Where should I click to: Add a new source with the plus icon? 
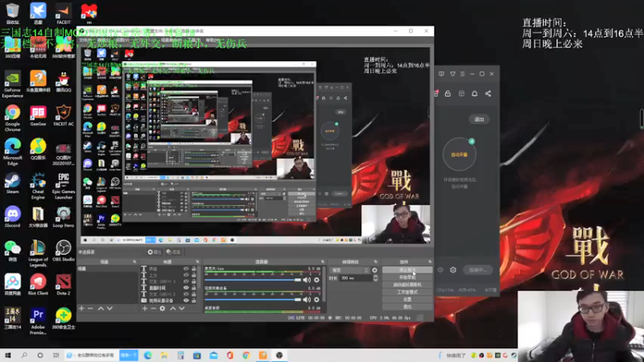(x=145, y=308)
